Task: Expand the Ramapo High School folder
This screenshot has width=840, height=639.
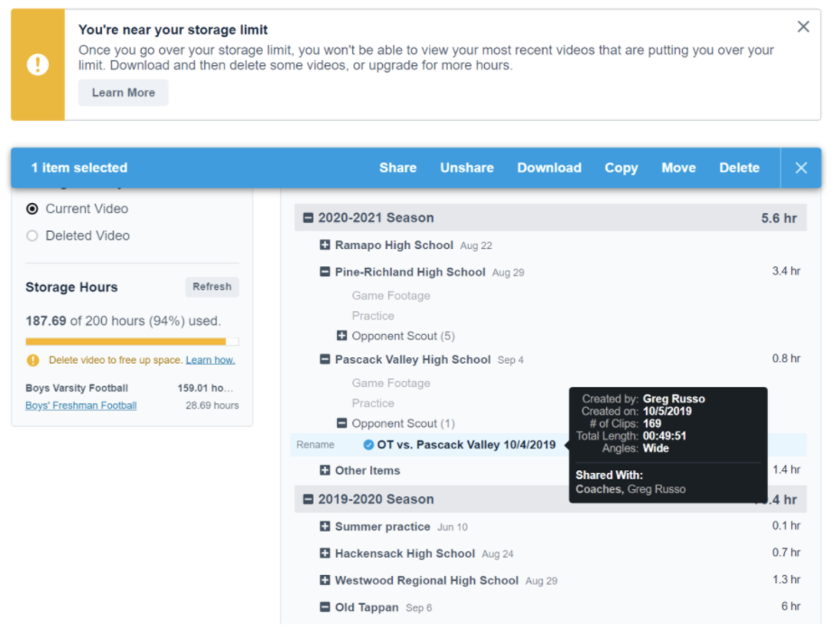Action: point(325,245)
